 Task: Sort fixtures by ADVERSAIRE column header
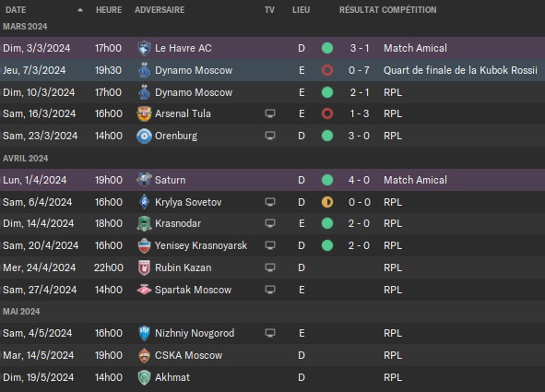click(x=160, y=10)
